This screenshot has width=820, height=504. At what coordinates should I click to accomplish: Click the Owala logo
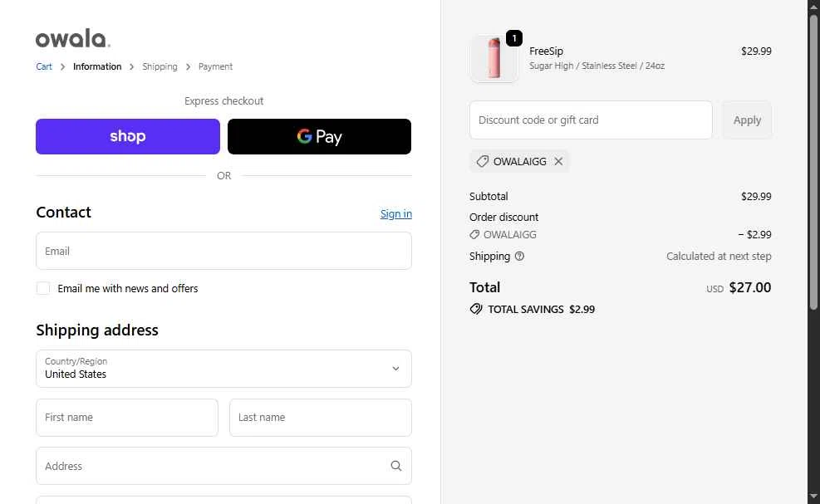coord(73,39)
